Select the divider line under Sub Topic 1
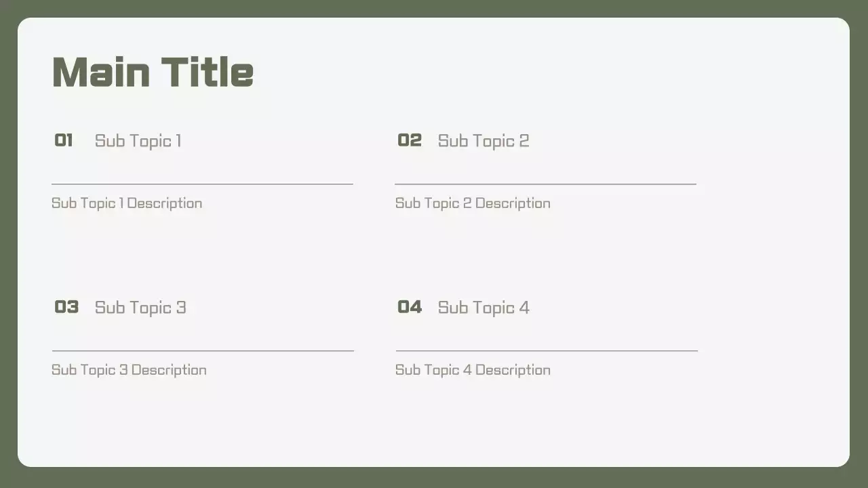 pyautogui.click(x=202, y=184)
